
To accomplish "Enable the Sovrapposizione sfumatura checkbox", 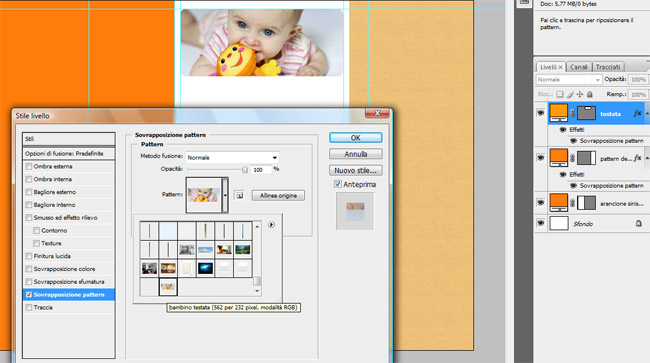I will [x=29, y=282].
